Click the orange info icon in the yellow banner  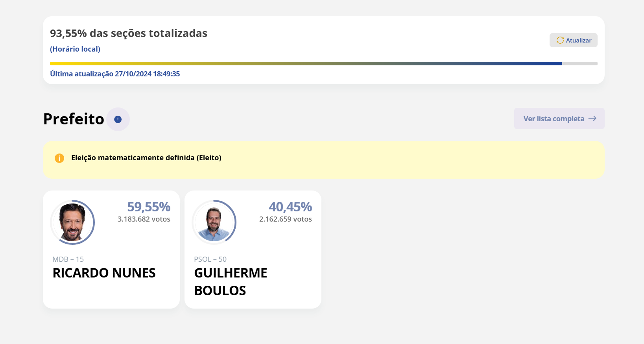coord(59,158)
